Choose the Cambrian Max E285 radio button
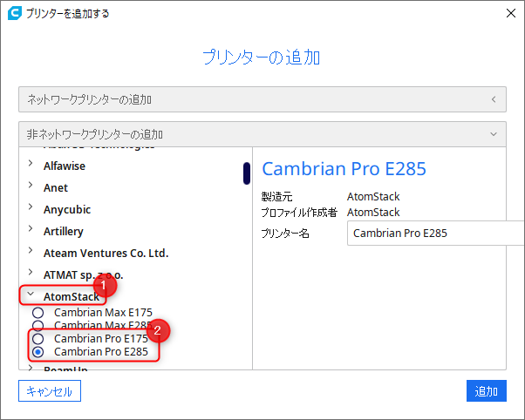The width and height of the screenshot is (525, 420). [37, 326]
